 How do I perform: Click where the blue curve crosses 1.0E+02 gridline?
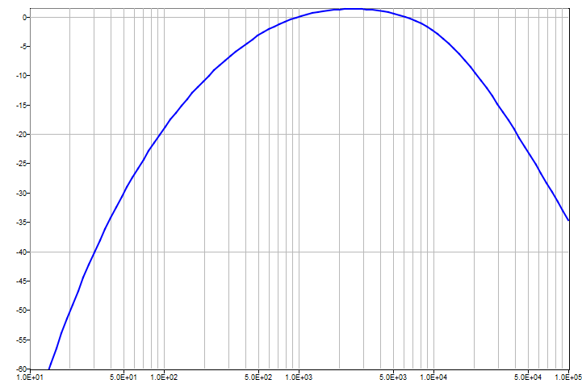(x=164, y=129)
